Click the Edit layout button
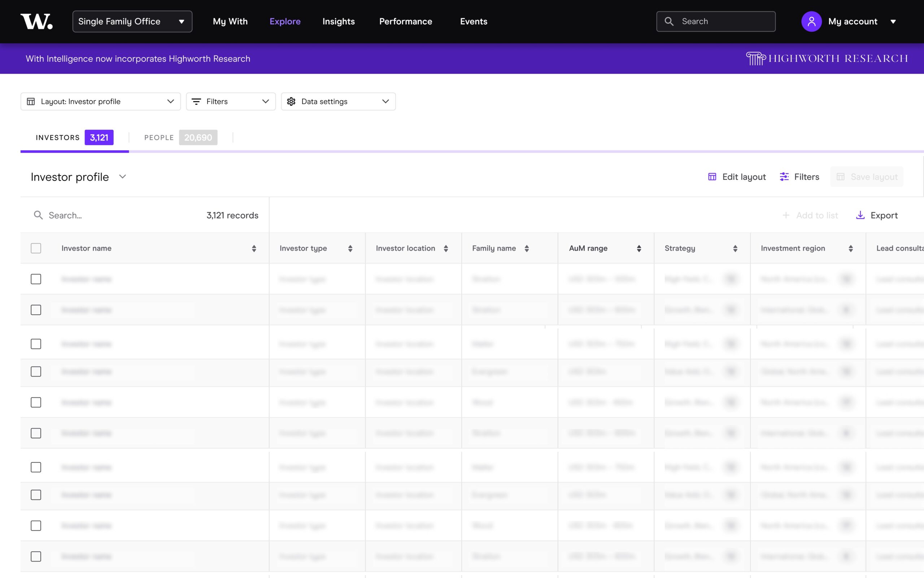The height and width of the screenshot is (578, 924). (737, 177)
